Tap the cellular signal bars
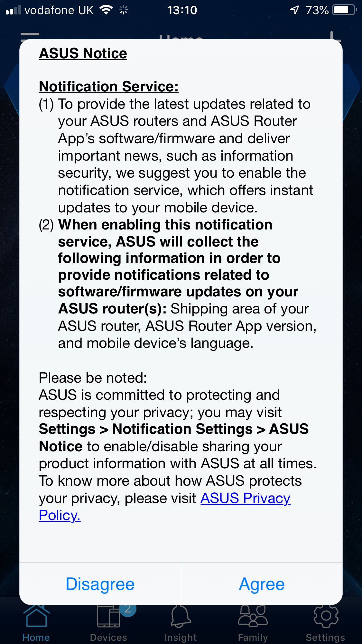 (x=14, y=10)
